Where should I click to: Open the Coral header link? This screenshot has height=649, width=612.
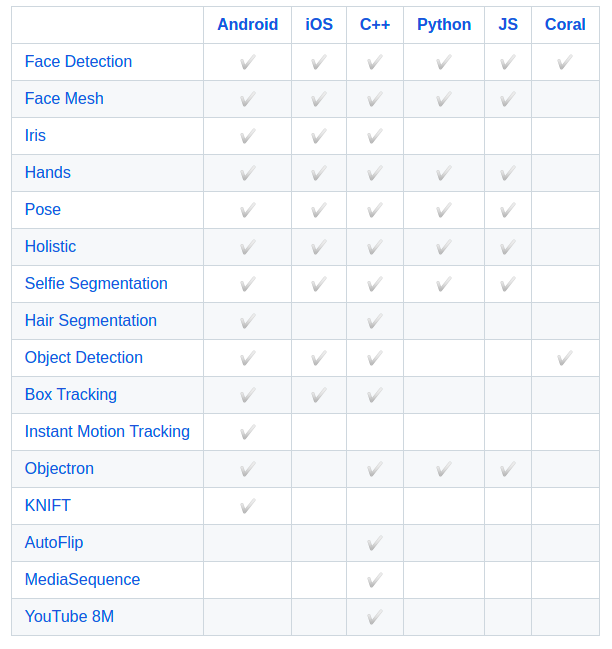pyautogui.click(x=565, y=24)
